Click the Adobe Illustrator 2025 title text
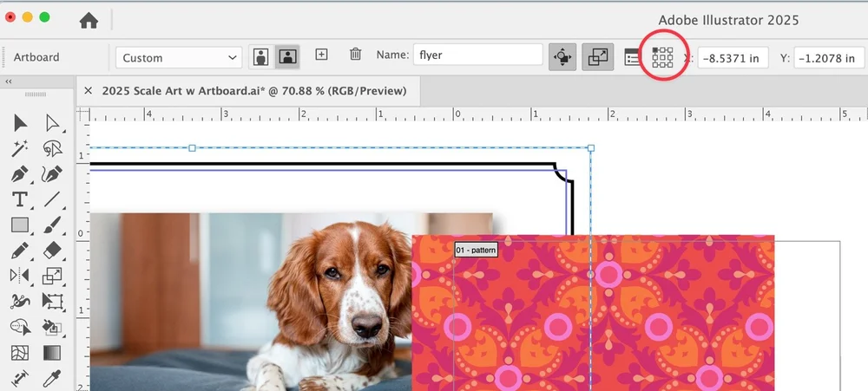Image resolution: width=868 pixels, height=391 pixels. coord(728,21)
